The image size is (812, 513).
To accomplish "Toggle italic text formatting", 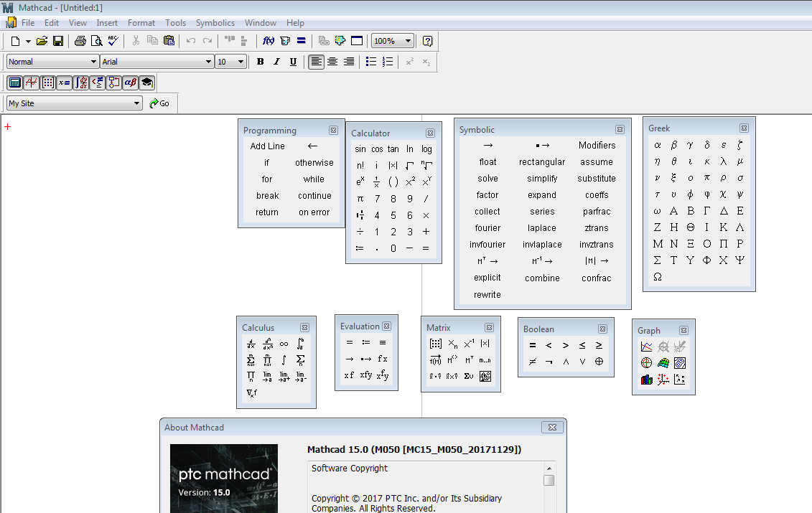I will [276, 62].
